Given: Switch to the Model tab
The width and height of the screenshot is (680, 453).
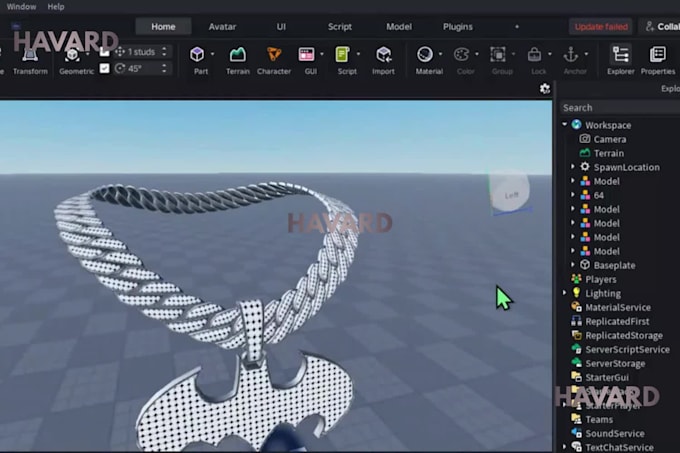Looking at the screenshot, I should (399, 26).
